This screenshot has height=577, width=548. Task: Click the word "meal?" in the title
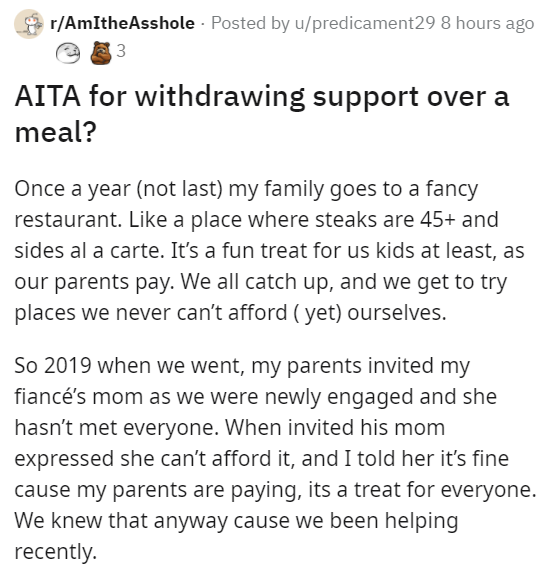tap(56, 132)
